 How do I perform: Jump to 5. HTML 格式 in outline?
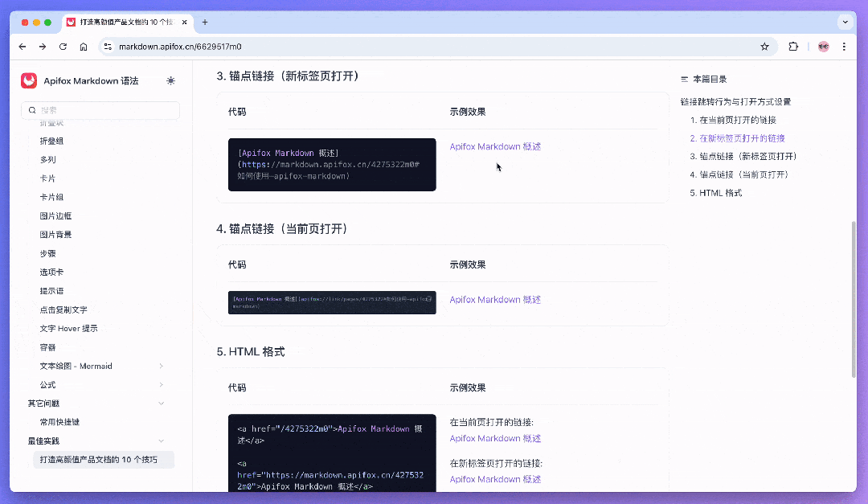point(716,193)
